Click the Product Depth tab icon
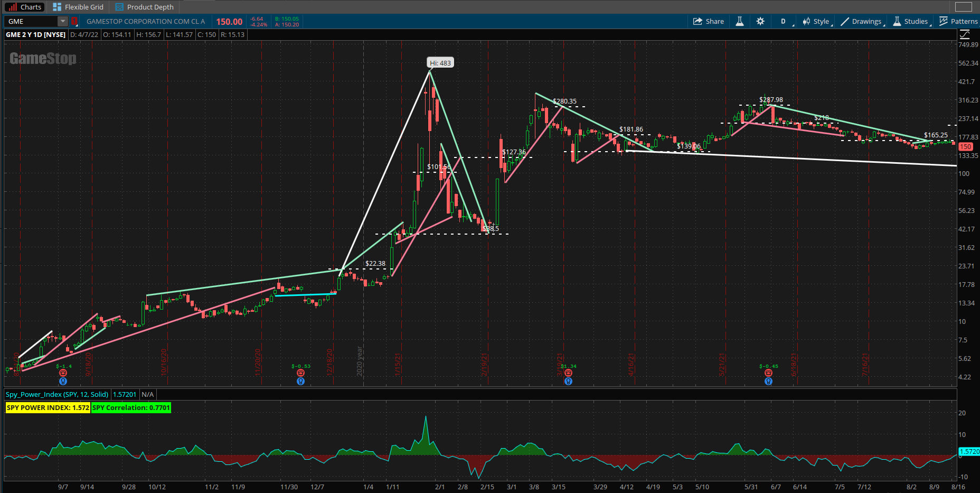Screen dimensions: 980x493 click(x=119, y=7)
